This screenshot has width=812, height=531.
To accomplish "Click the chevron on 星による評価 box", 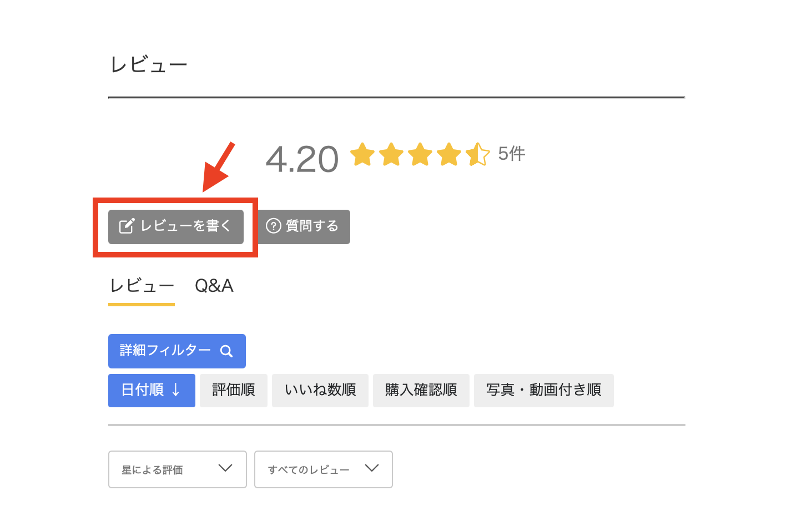I will pos(225,468).
